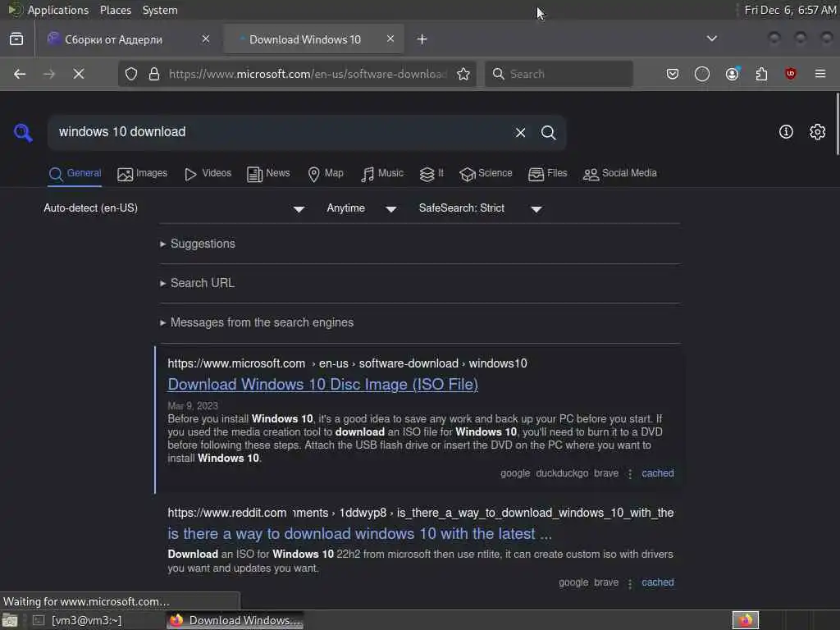Click the Firefox workspace thumbnail in taskbar

click(x=746, y=620)
